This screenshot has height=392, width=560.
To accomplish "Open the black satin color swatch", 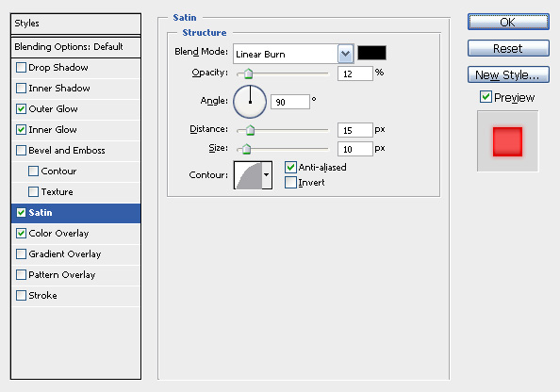I will (371, 53).
